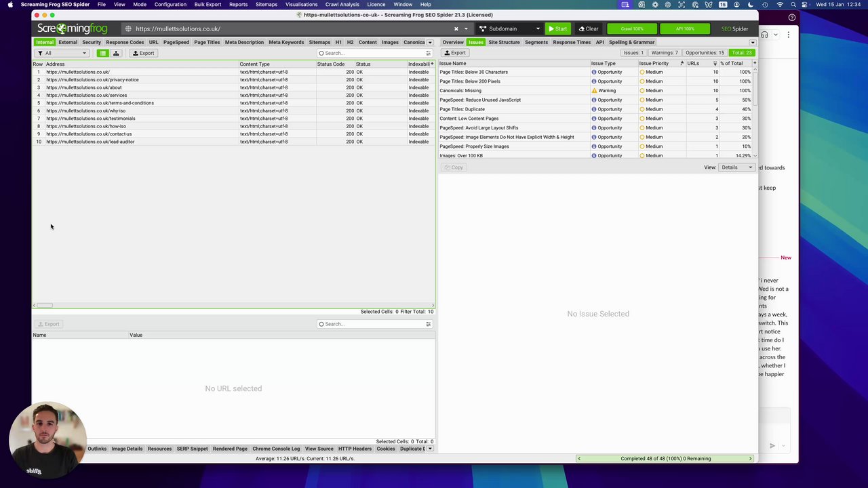Open the Image Details bottom tab
This screenshot has width=868, height=488.
point(127,449)
